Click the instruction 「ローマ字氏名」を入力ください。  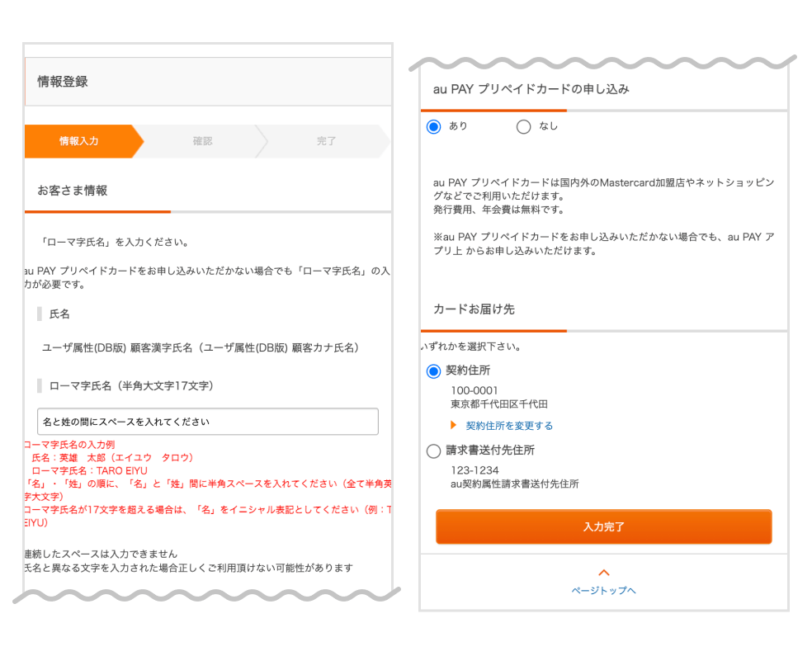click(x=115, y=242)
